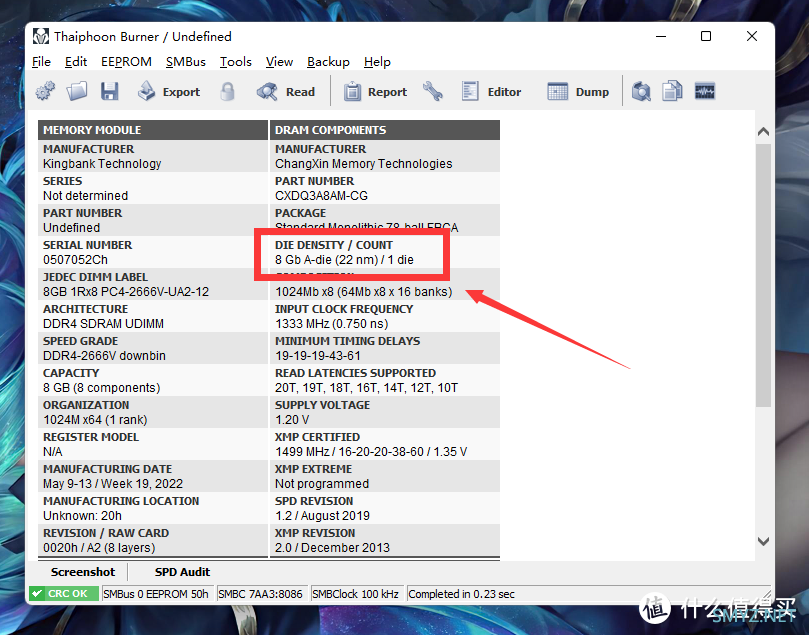Click the Export toolbar button

pyautogui.click(x=168, y=92)
